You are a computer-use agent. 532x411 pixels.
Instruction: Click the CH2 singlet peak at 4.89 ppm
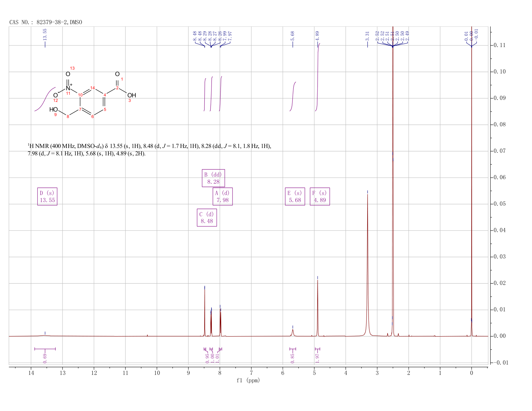(x=318, y=308)
